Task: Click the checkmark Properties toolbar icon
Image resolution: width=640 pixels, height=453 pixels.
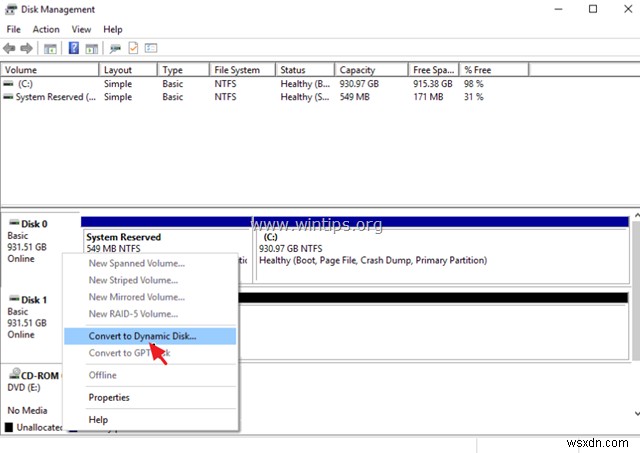Action: (x=133, y=48)
